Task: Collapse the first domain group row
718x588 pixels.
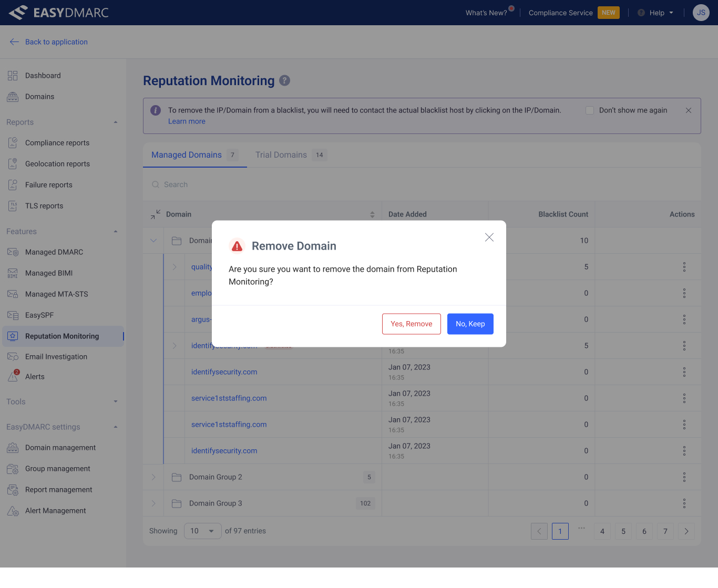Action: point(153,241)
